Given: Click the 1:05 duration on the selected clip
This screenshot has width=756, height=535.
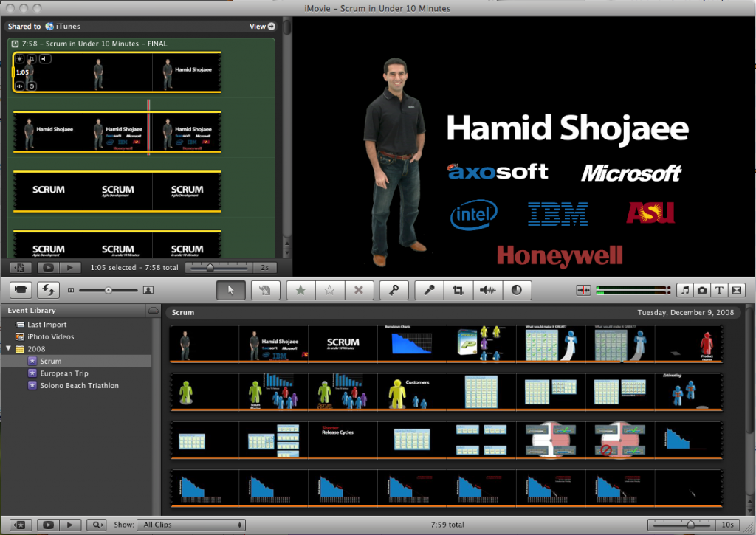Looking at the screenshot, I should (22, 72).
